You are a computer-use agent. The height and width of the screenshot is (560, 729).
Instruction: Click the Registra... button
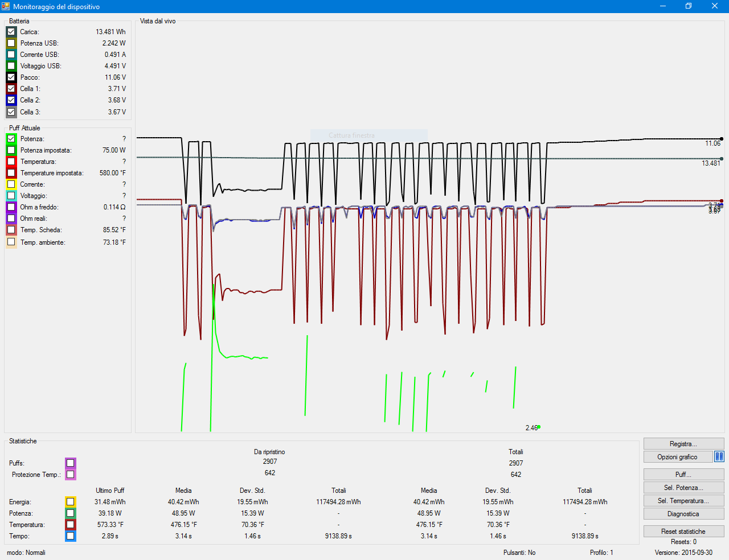(x=683, y=444)
